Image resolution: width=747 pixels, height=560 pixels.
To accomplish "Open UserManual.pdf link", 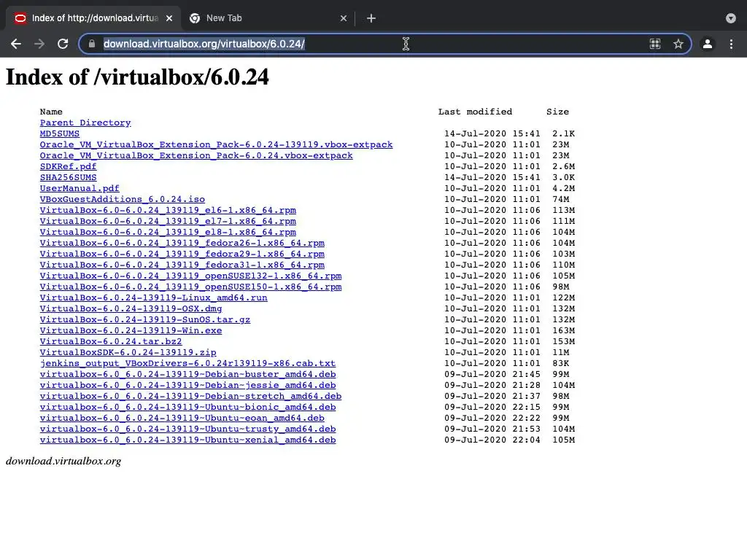I will click(80, 189).
